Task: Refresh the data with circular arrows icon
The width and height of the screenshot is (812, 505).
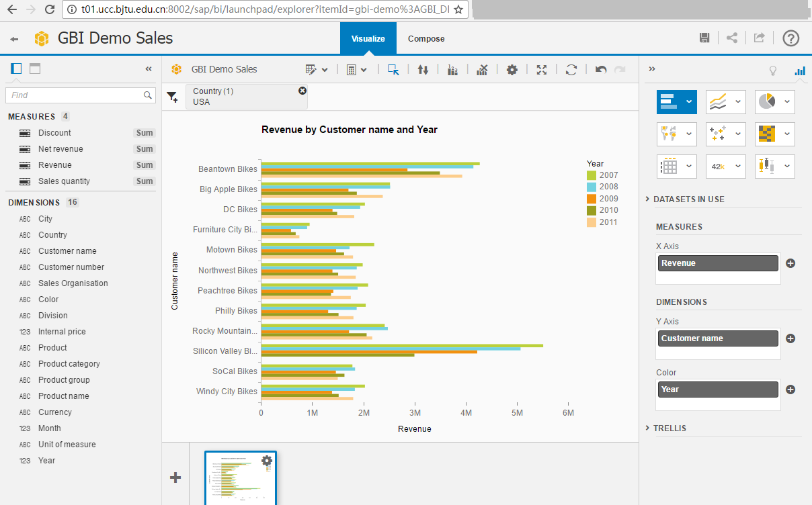Action: pyautogui.click(x=571, y=69)
